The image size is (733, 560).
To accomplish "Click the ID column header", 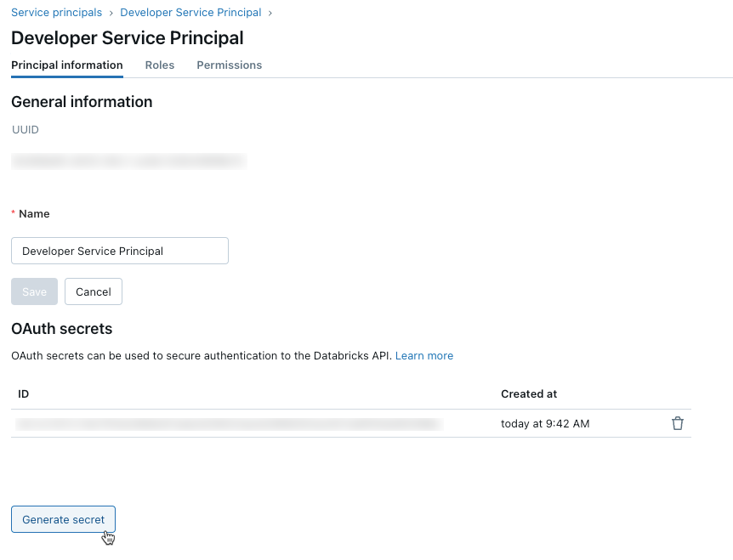I will 24,394.
